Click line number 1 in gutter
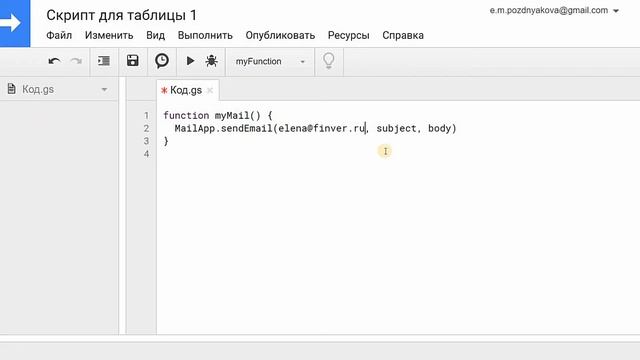The width and height of the screenshot is (640, 360). pos(146,116)
